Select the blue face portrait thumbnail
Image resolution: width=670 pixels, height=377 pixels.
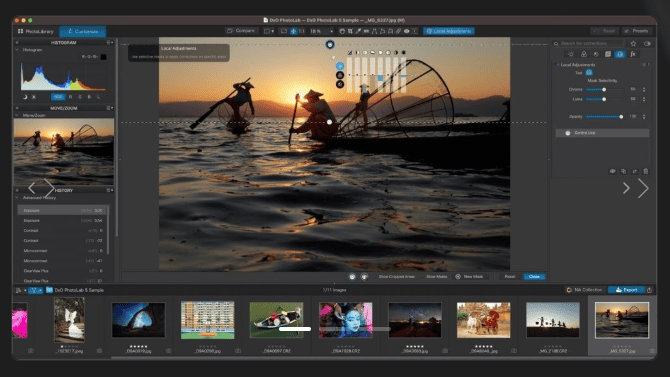click(346, 320)
